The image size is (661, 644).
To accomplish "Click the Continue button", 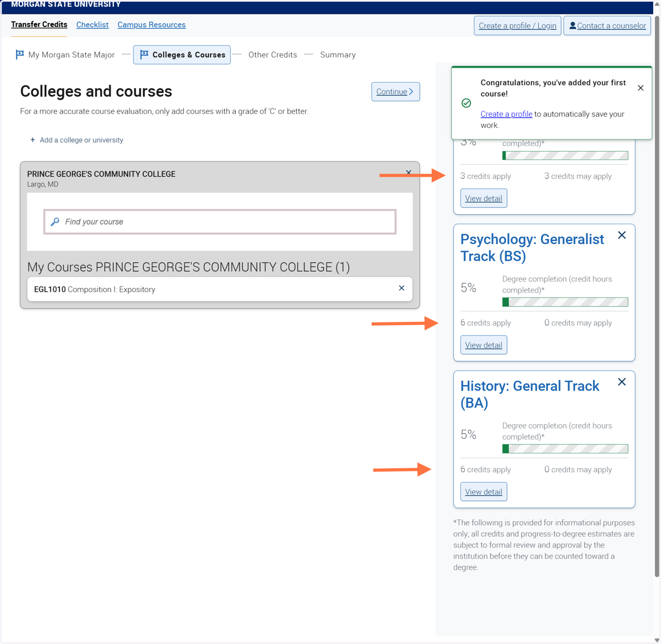I will (x=395, y=91).
